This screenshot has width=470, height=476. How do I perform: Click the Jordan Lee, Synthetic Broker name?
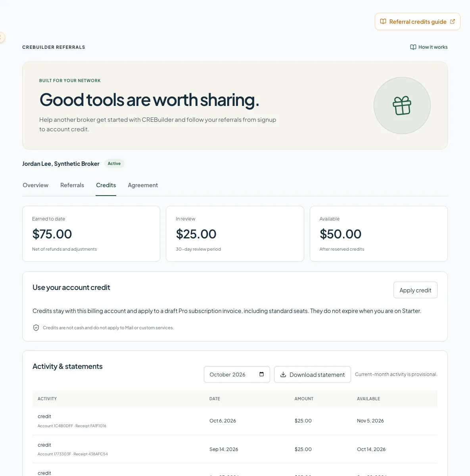click(x=61, y=164)
